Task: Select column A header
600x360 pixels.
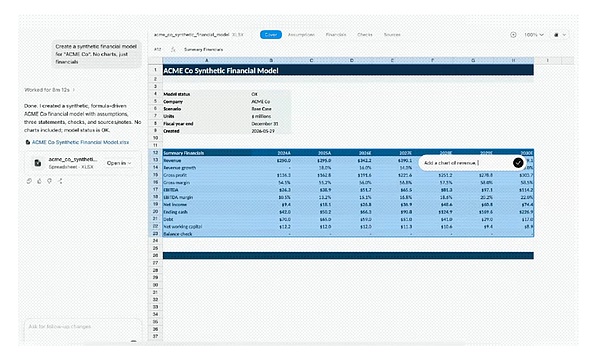Action: point(207,60)
